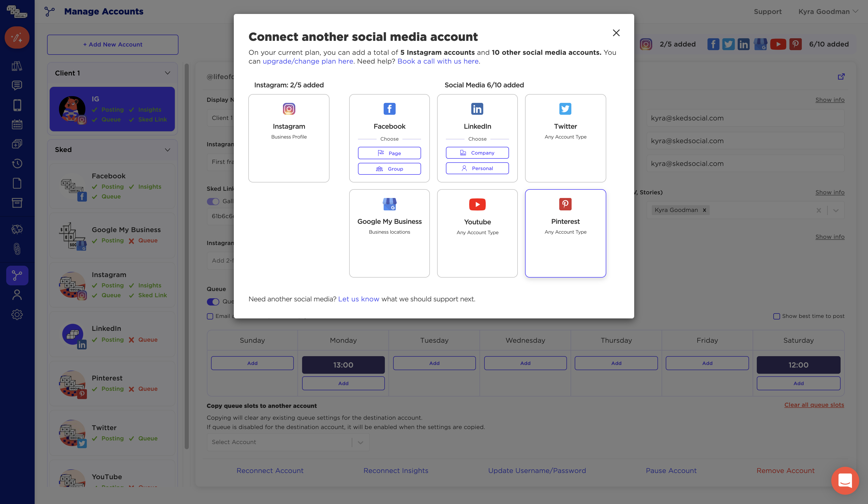Click the Facebook logo in the modal
The width and height of the screenshot is (868, 504).
pyautogui.click(x=389, y=109)
